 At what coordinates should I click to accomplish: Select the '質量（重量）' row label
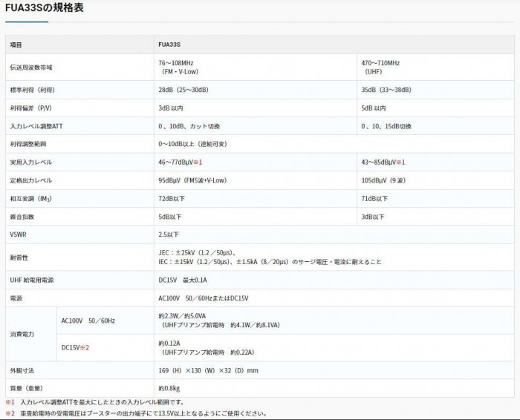click(x=27, y=388)
